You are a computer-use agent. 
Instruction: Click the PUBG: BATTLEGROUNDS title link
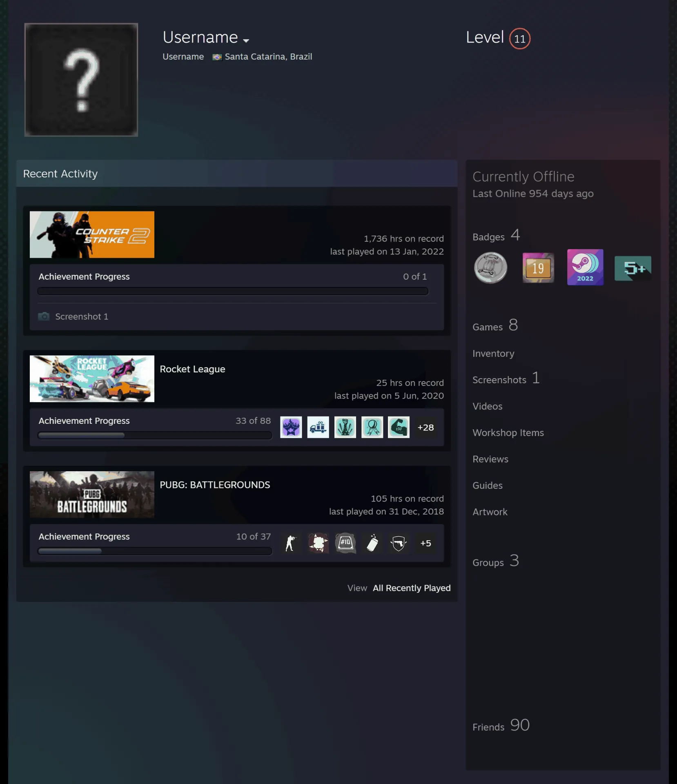pos(215,485)
